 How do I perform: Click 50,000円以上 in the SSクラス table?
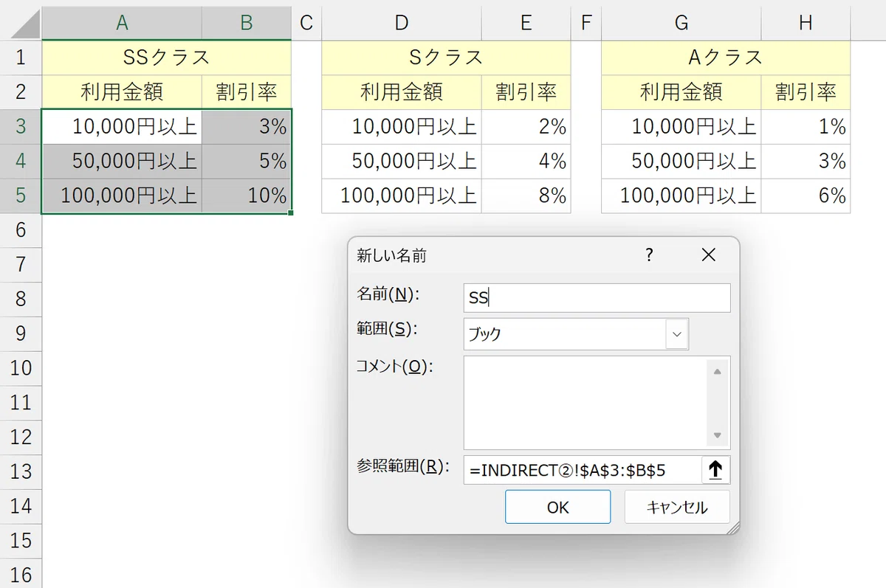[x=122, y=161]
